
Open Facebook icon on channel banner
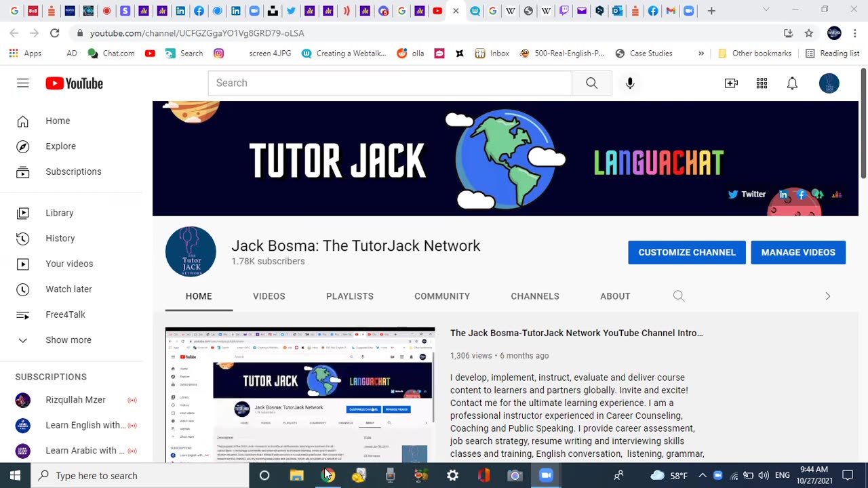(x=802, y=195)
